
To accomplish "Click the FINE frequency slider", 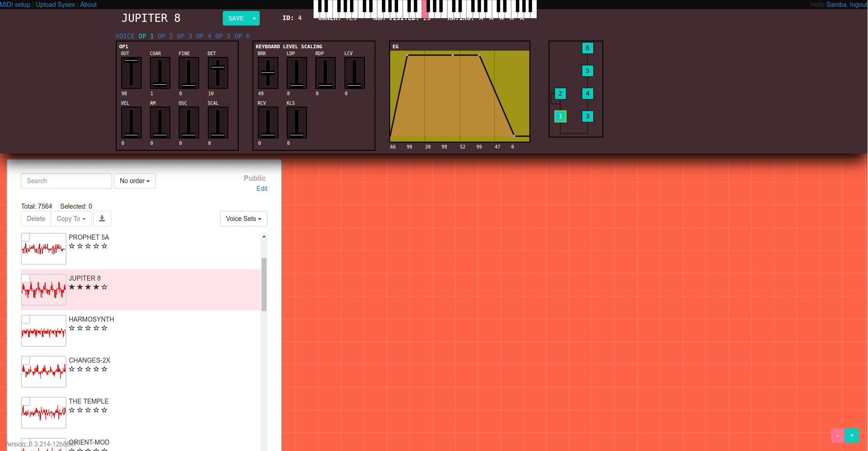I will click(x=189, y=73).
